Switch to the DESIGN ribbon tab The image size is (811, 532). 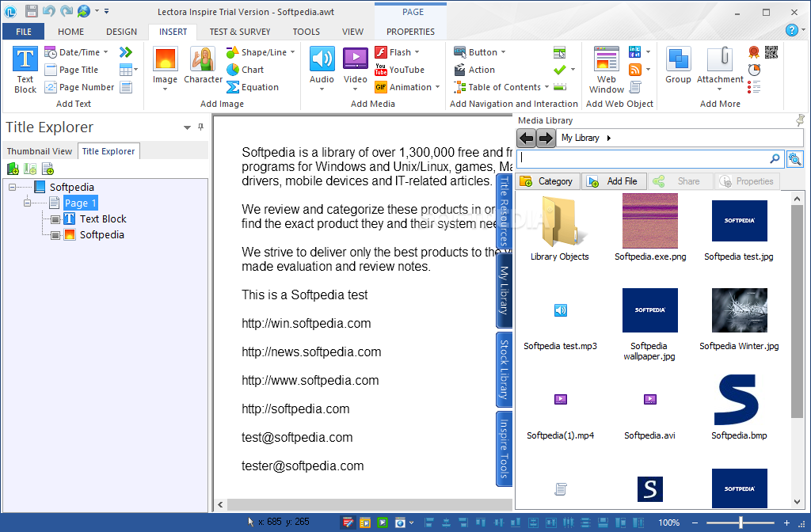click(x=121, y=32)
